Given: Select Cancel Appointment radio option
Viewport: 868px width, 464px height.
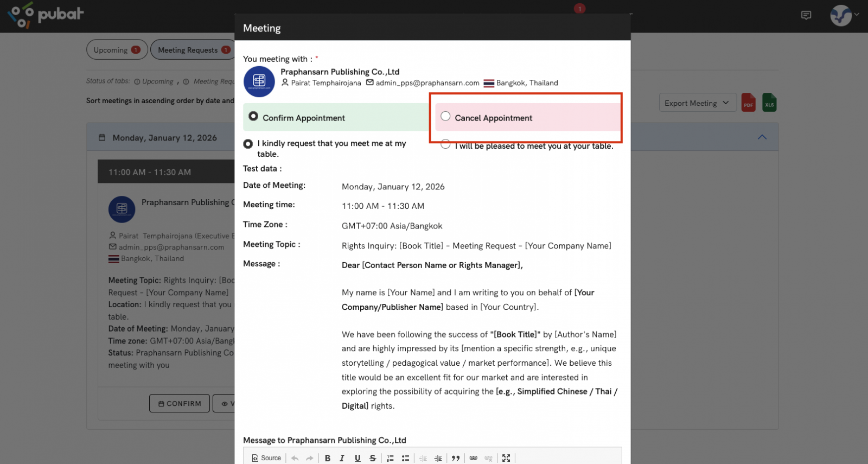Looking at the screenshot, I should [x=445, y=117].
